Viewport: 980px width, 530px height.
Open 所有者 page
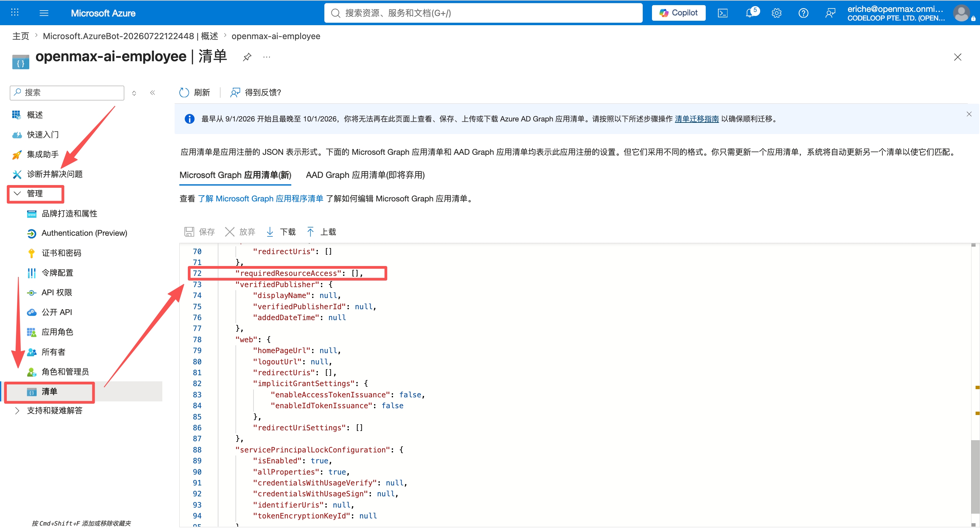(53, 352)
